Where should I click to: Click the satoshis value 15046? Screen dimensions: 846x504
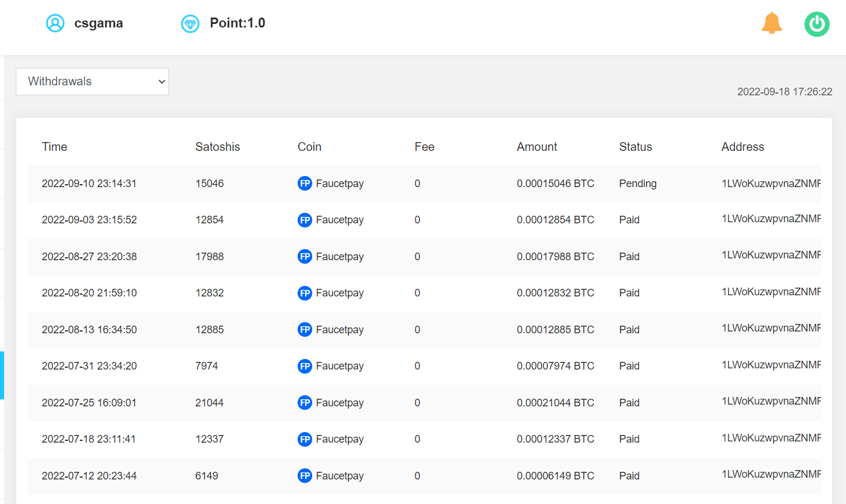(209, 184)
